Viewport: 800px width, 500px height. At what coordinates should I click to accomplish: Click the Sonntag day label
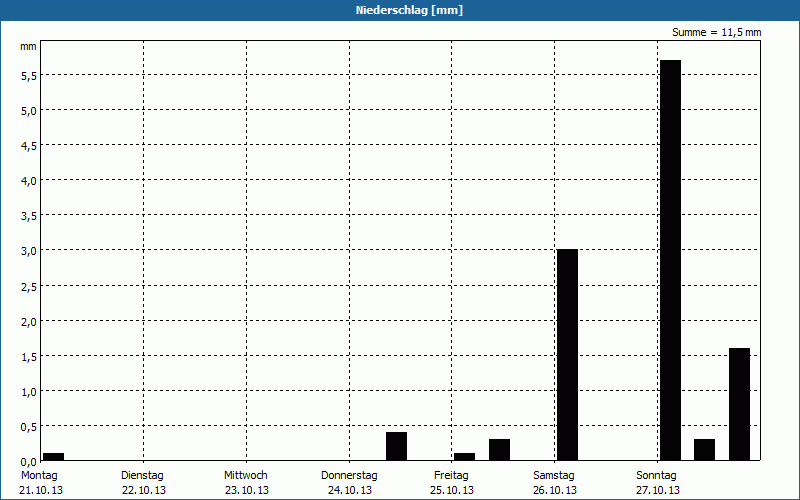click(x=656, y=476)
